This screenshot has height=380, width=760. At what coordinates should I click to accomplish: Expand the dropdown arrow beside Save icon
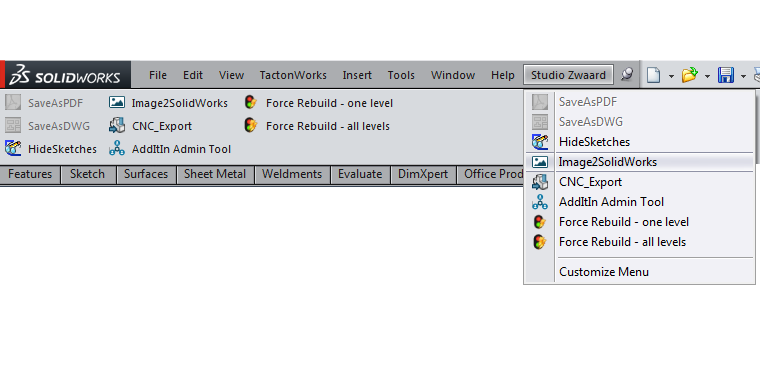pyautogui.click(x=743, y=76)
